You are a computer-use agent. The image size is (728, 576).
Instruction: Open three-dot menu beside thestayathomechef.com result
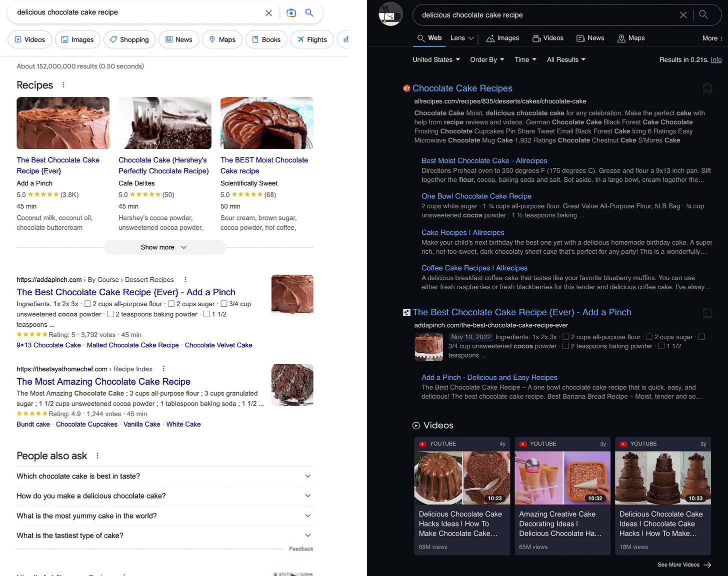click(x=163, y=369)
